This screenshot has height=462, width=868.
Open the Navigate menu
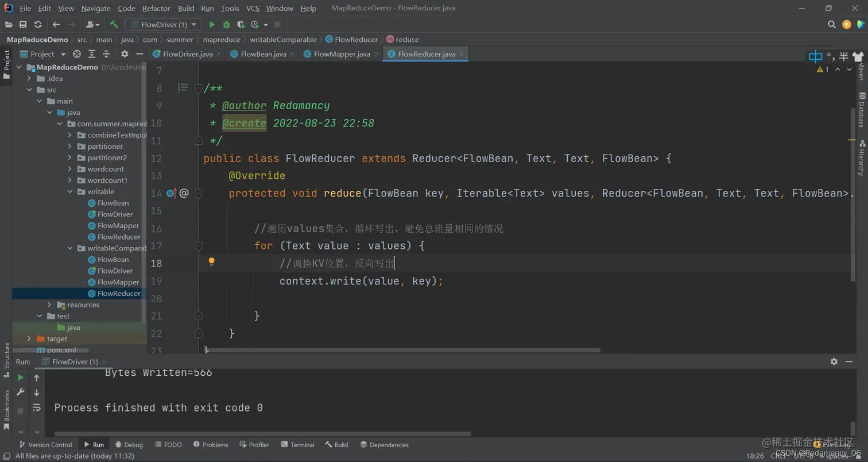point(96,8)
